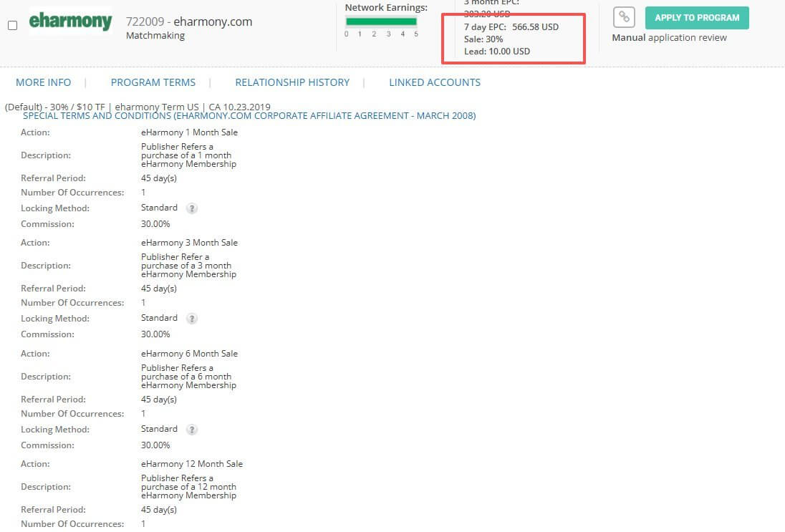Click the Network Earnings label

pos(386,7)
